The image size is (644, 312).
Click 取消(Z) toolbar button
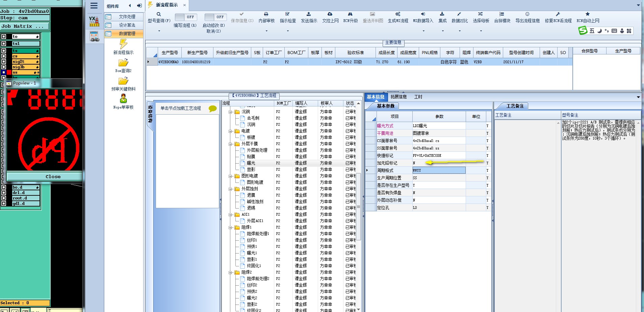[213, 31]
